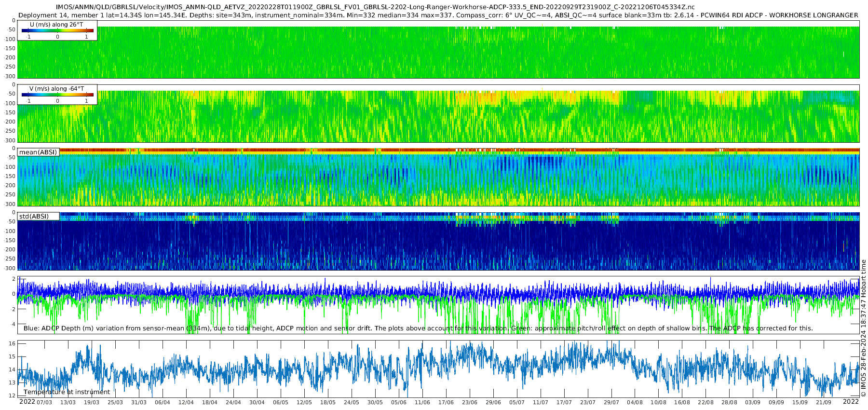Viewport: 868px width, 410px height.
Task: Click the vertical IMOS copyright timestamp text
Action: 863,328
